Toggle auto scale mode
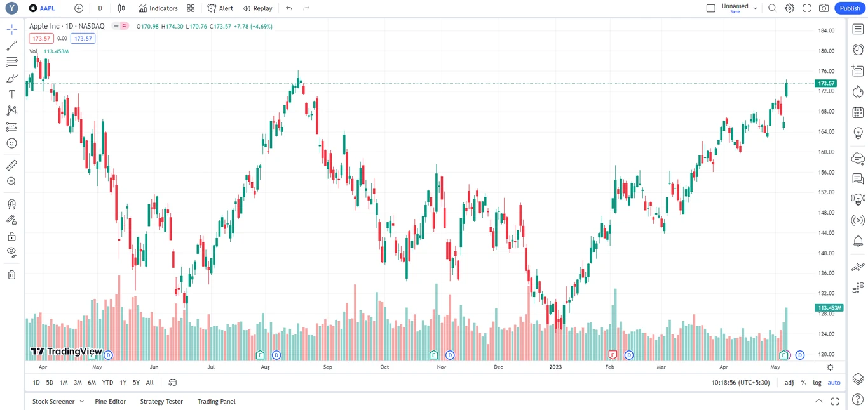 (834, 383)
